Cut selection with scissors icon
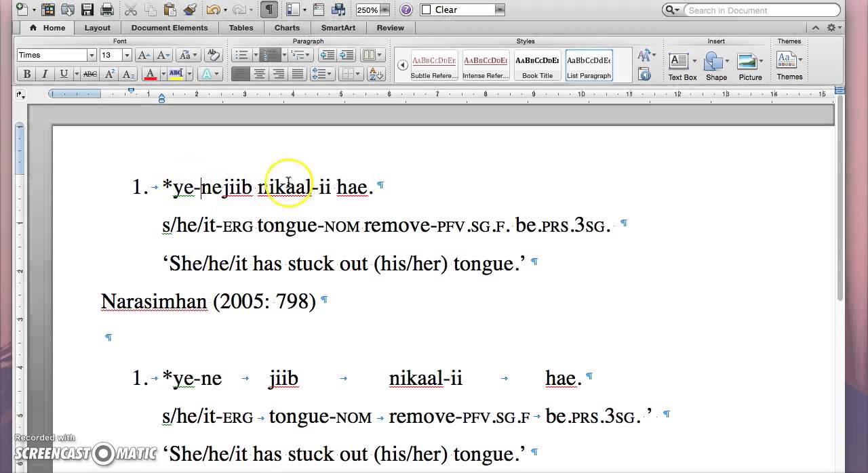 tap(131, 9)
